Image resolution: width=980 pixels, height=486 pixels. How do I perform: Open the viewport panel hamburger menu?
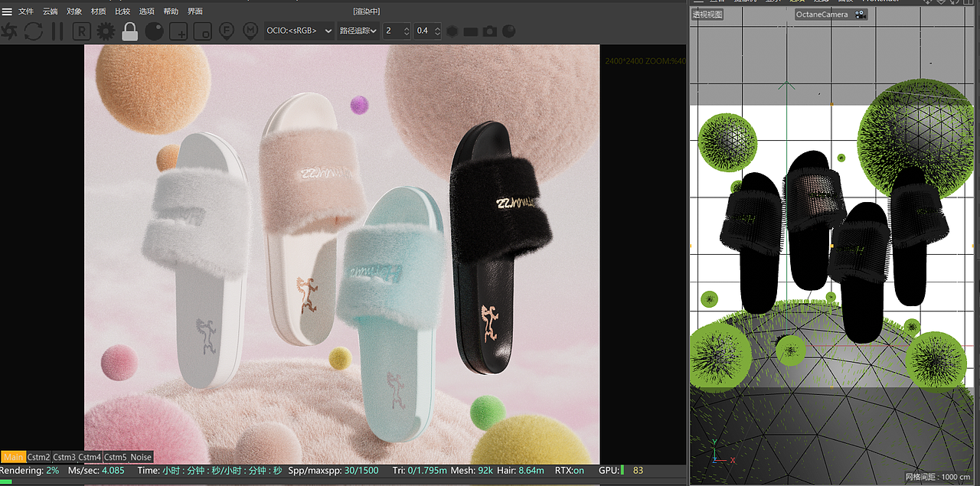(698, 2)
